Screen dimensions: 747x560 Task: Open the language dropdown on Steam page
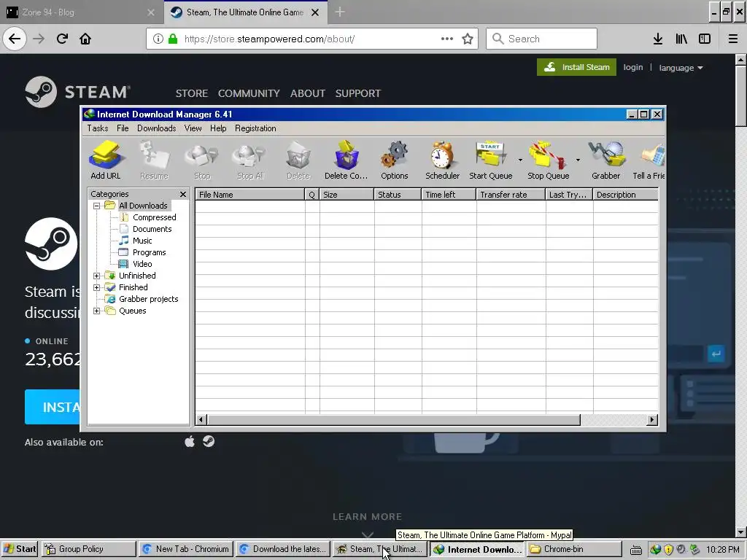click(681, 68)
